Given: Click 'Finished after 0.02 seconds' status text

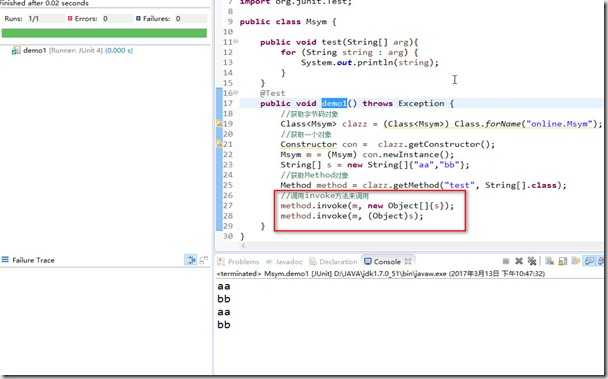Looking at the screenshot, I should pyautogui.click(x=44, y=3).
